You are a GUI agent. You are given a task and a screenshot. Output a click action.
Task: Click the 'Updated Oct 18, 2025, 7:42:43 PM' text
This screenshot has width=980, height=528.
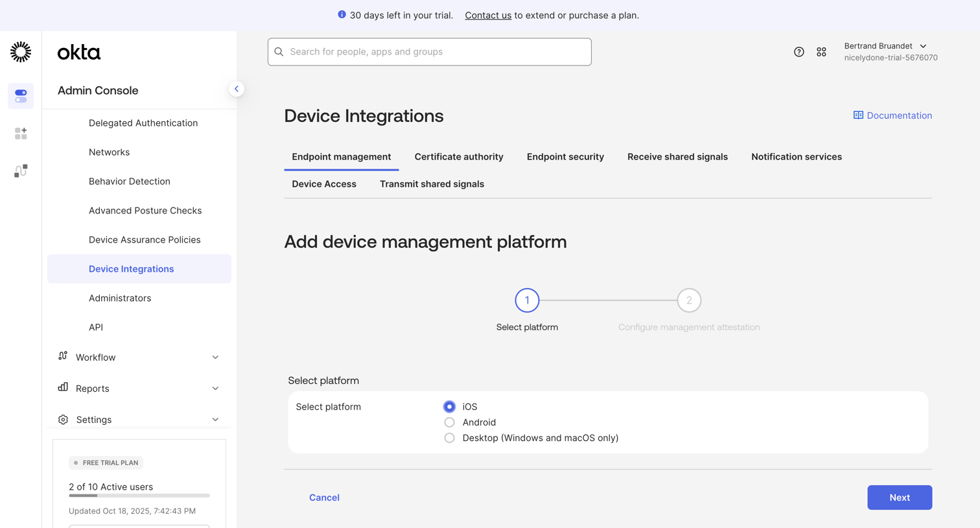(x=132, y=511)
